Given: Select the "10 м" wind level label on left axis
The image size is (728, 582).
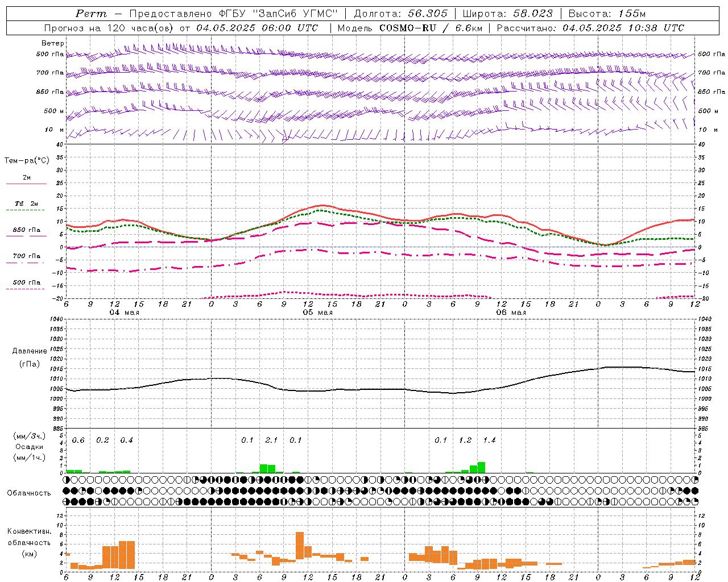Looking at the screenshot, I should click(55, 130).
